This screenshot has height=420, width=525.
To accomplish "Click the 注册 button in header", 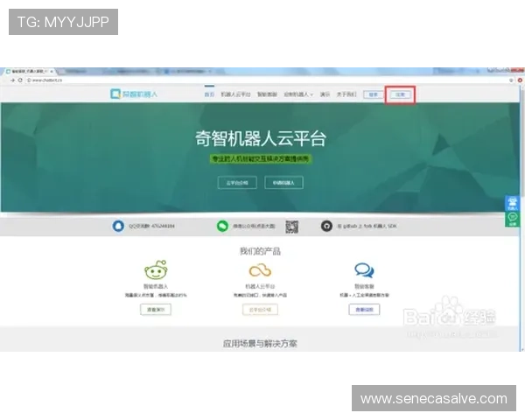I will pyautogui.click(x=400, y=94).
